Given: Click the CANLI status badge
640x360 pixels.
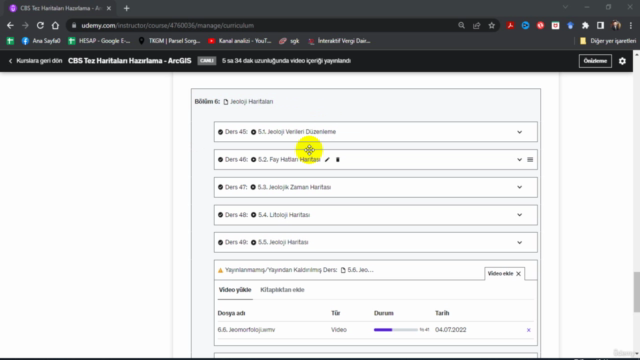Looking at the screenshot, I should tap(207, 61).
